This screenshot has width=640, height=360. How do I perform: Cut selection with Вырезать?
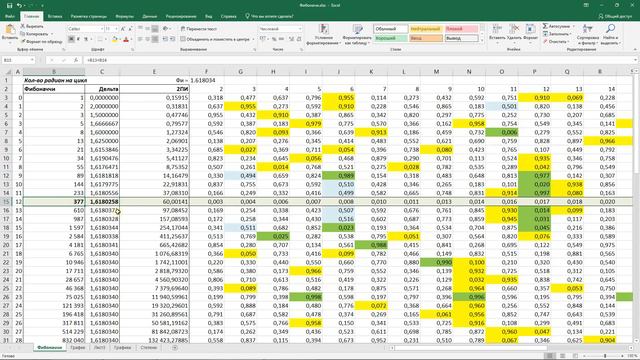(32, 26)
